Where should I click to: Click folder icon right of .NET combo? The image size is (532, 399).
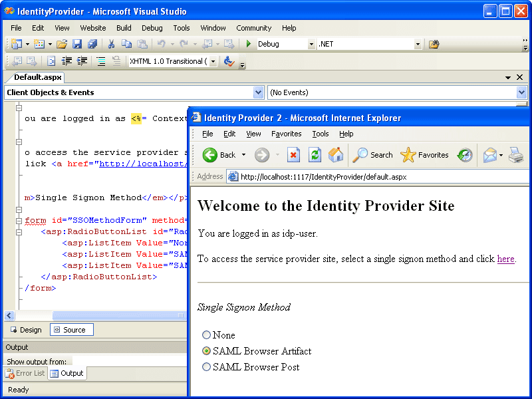point(434,44)
